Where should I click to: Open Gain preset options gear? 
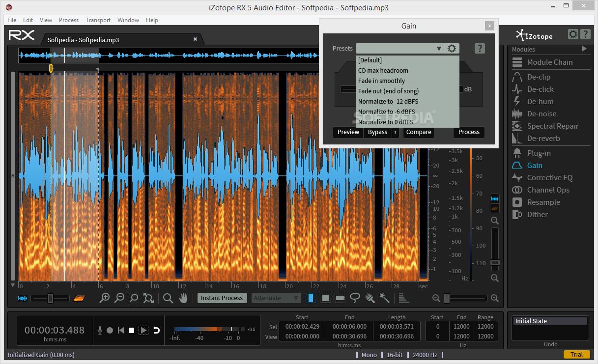452,48
